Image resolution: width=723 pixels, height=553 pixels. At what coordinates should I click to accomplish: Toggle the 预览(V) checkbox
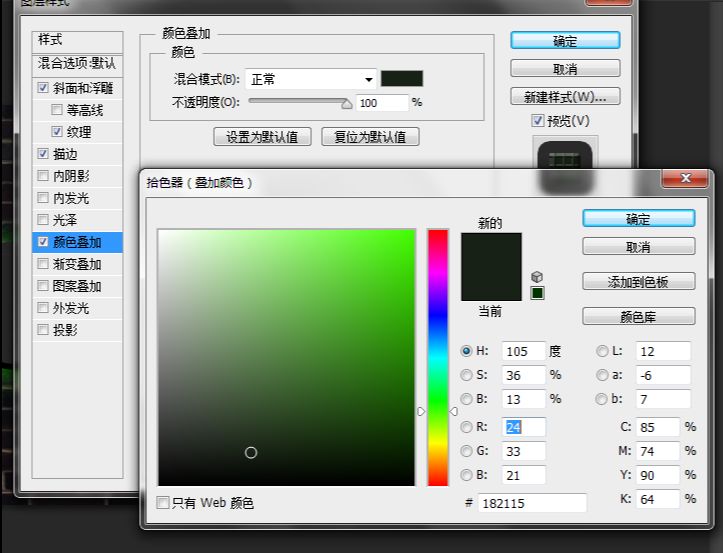[537, 121]
